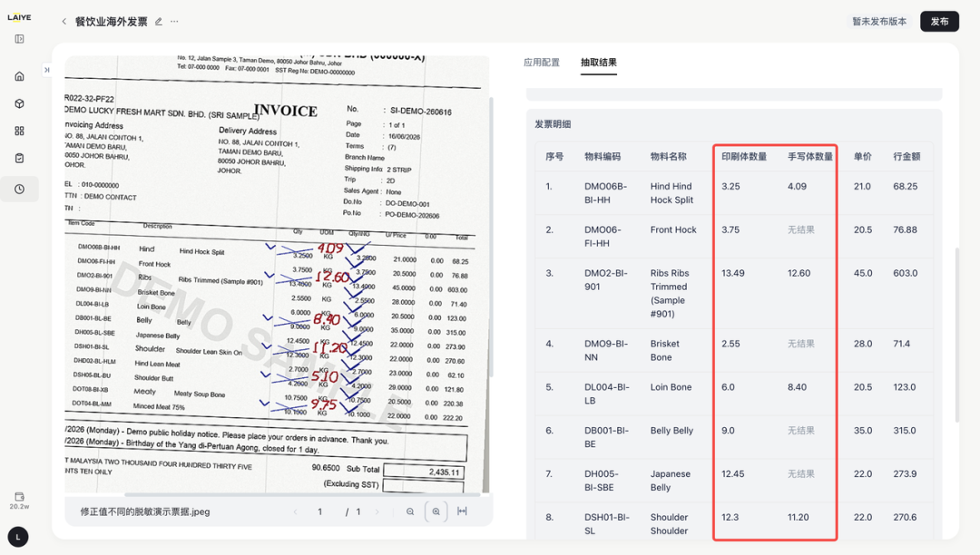The height and width of the screenshot is (555, 980).
Task: Toggle the sidebar panel layout icon
Action: 19,39
